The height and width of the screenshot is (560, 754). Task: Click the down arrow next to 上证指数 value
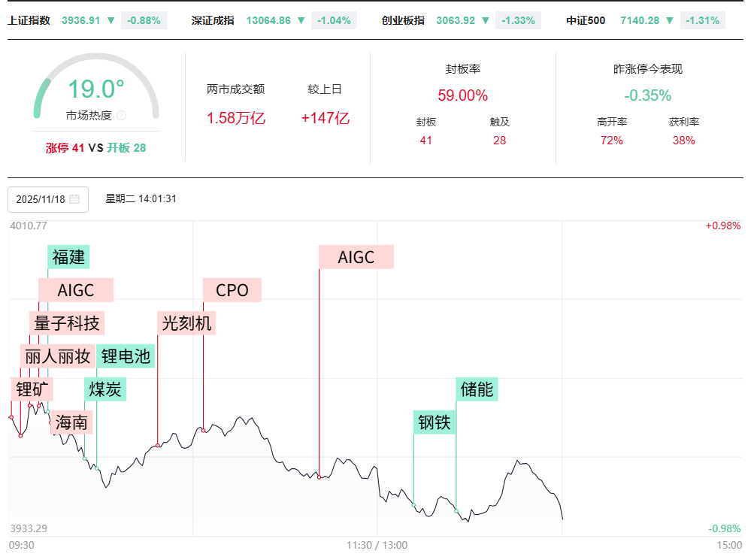111,20
